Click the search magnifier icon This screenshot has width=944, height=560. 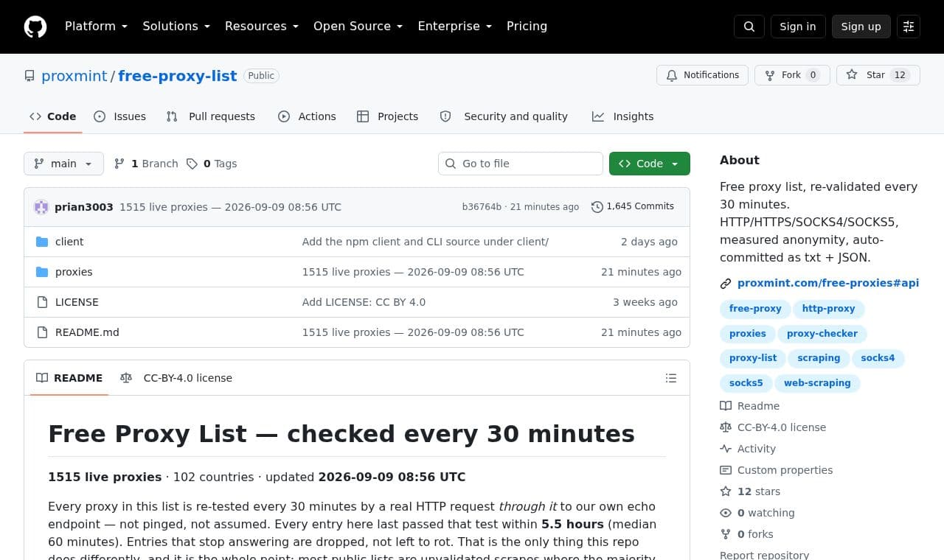(x=749, y=27)
